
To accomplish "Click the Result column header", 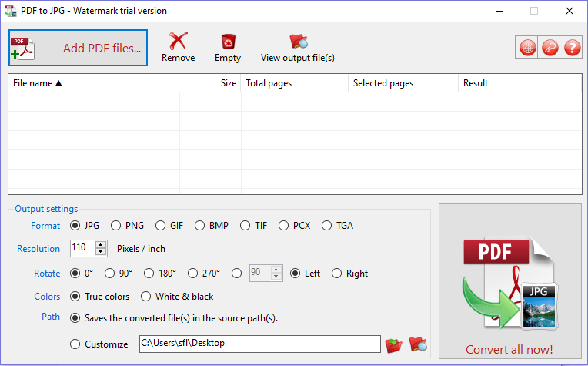I will 520,83.
